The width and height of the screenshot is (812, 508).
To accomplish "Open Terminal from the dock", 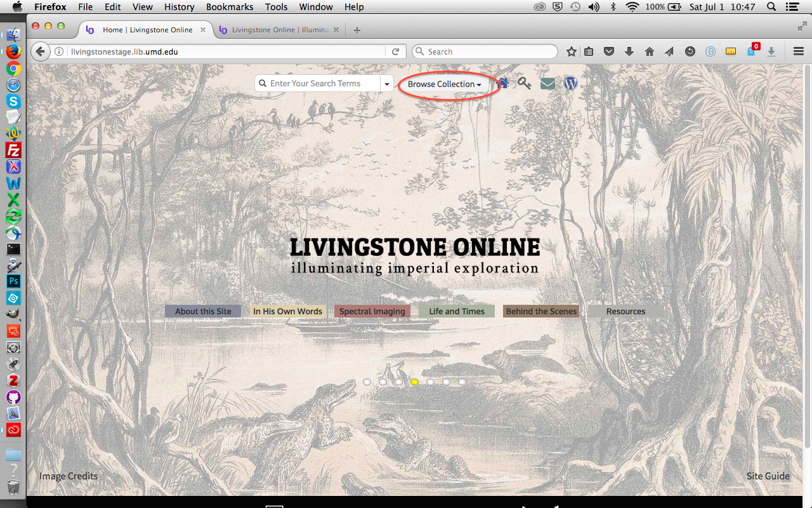I will coord(13,249).
